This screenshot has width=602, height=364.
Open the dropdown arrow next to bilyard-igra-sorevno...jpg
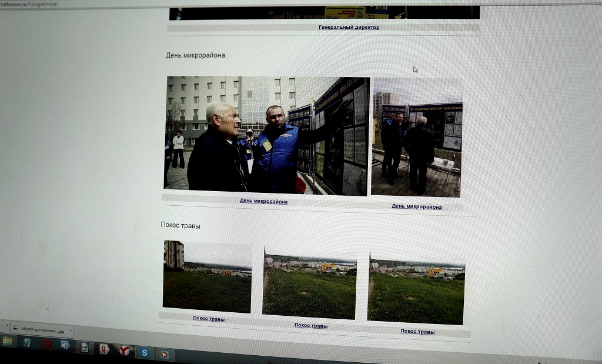coord(72,330)
